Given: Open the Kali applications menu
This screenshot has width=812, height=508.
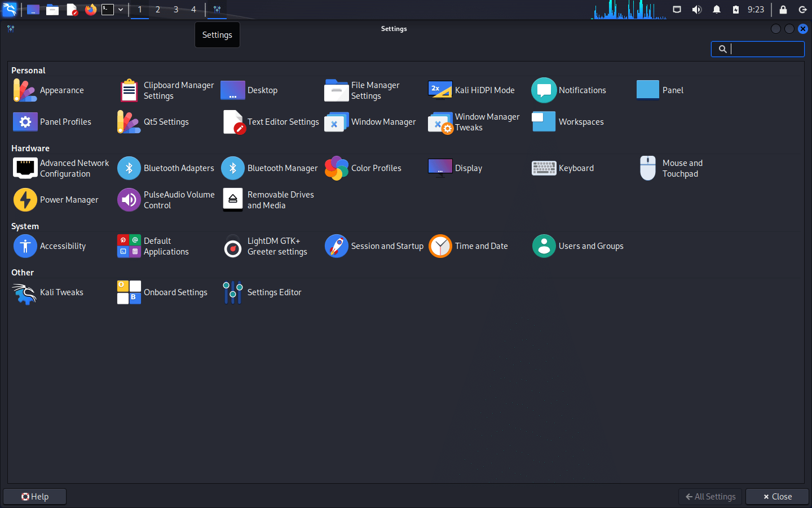Looking at the screenshot, I should pyautogui.click(x=10, y=10).
